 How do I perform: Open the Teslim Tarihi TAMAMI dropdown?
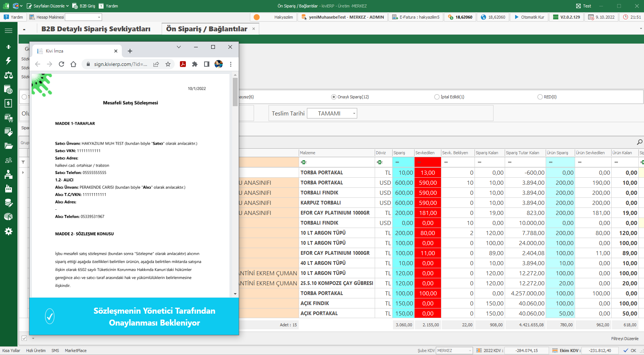(x=332, y=113)
